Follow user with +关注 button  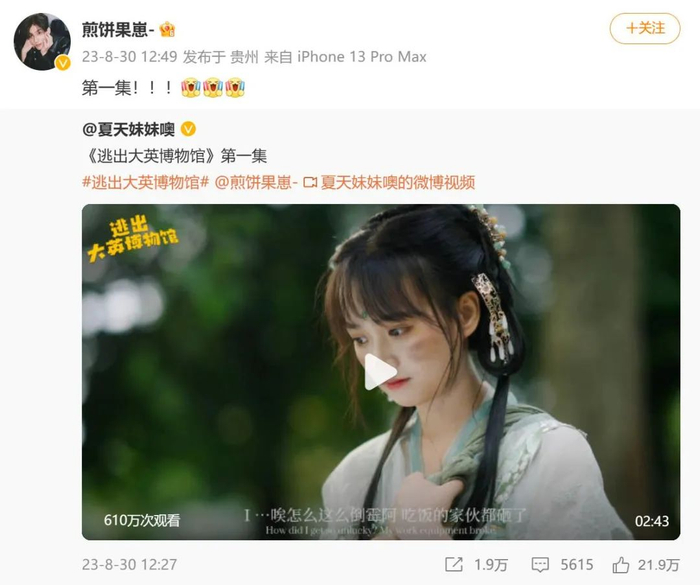(645, 29)
